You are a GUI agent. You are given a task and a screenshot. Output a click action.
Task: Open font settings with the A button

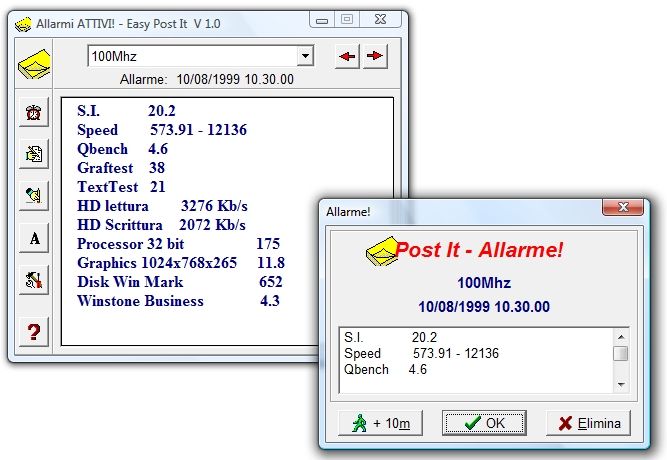(x=34, y=238)
